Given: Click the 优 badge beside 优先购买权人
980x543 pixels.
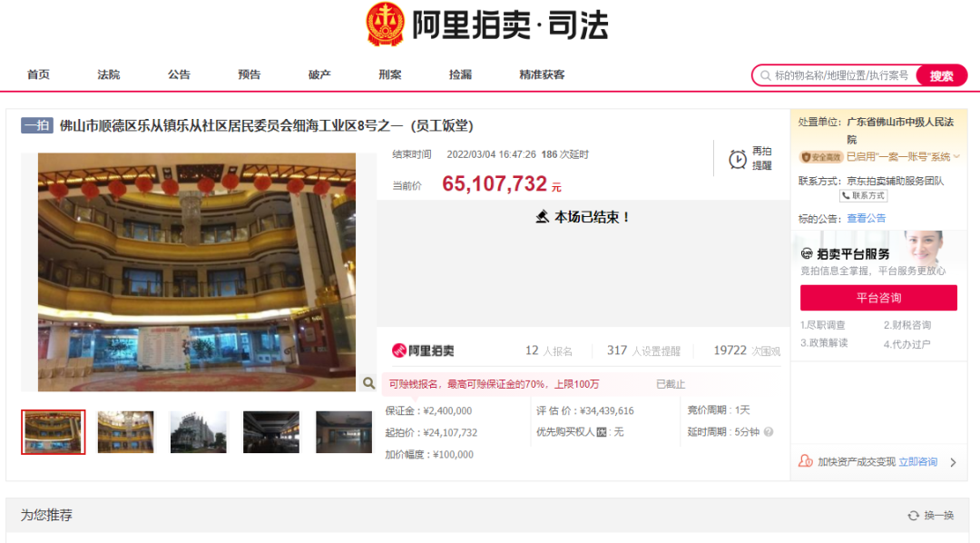Looking at the screenshot, I should [602, 432].
